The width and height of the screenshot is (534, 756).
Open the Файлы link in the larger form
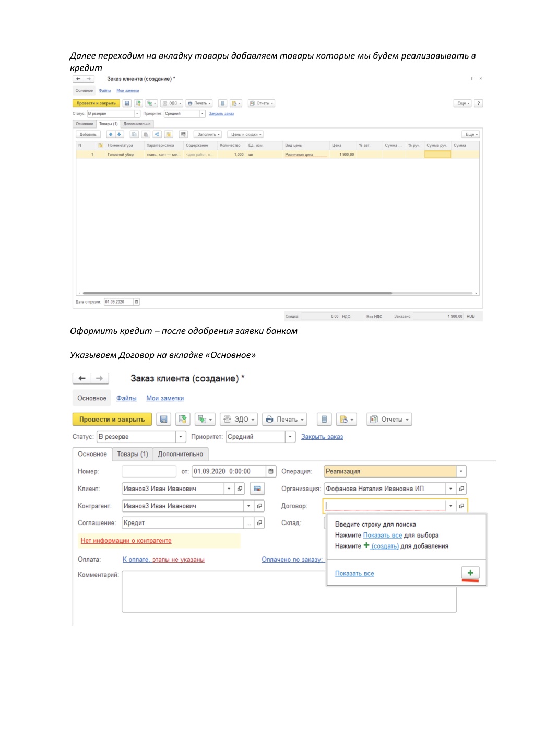point(126,398)
